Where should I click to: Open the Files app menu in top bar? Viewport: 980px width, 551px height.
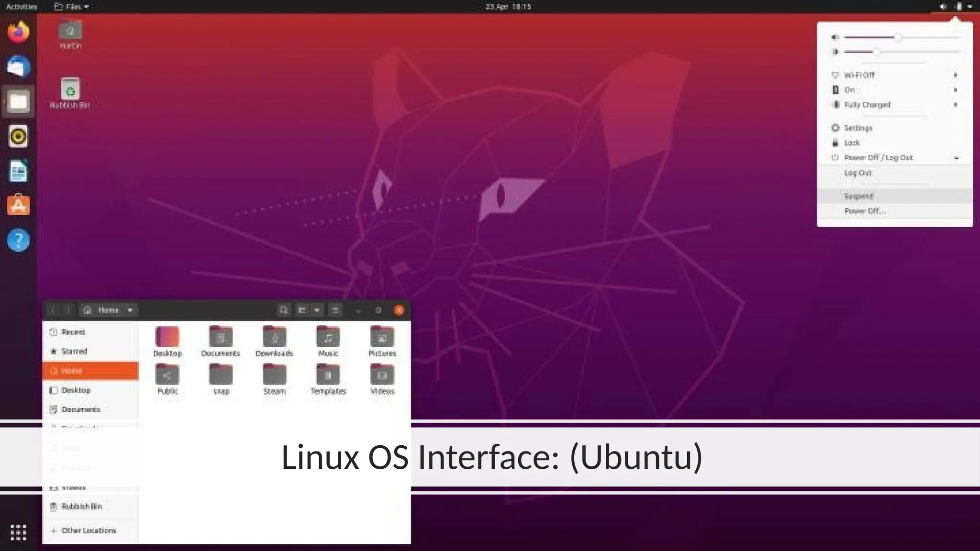pyautogui.click(x=72, y=7)
